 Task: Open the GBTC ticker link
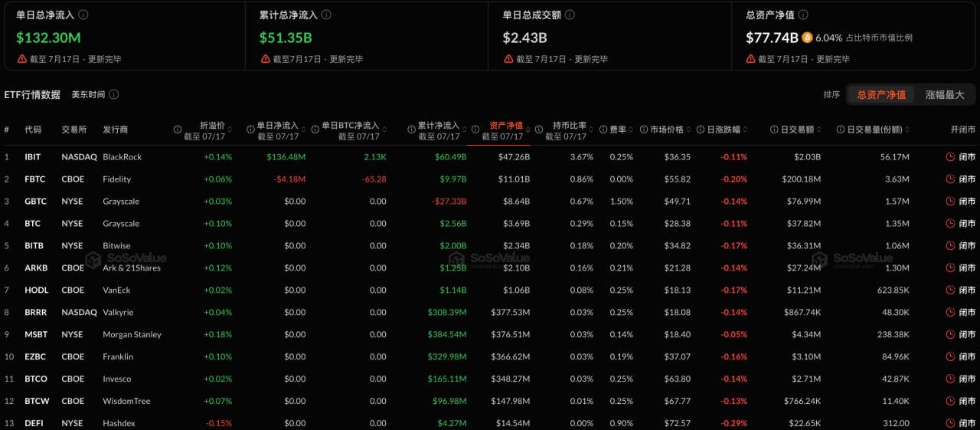click(x=35, y=201)
